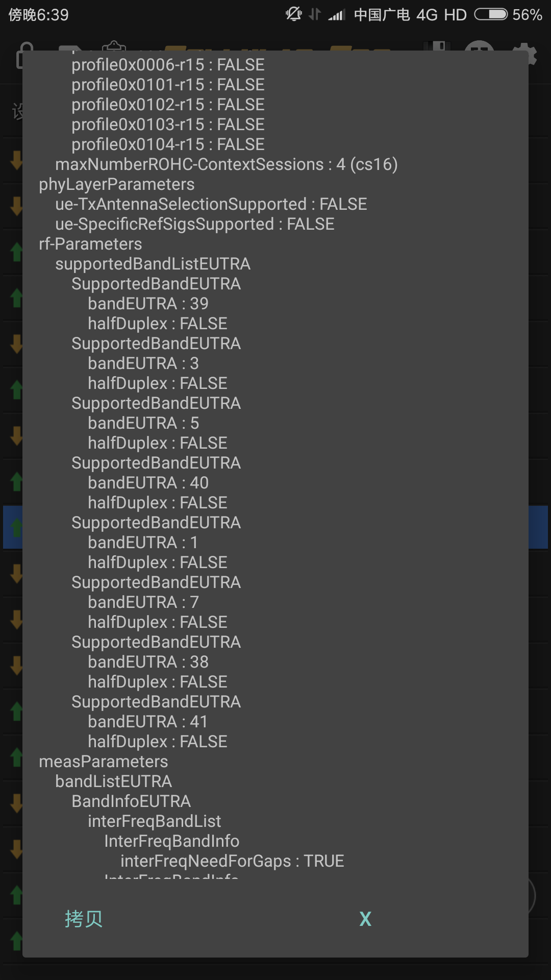
Task: Tap the muted vibrate icon in the status bar
Action: coord(294,14)
